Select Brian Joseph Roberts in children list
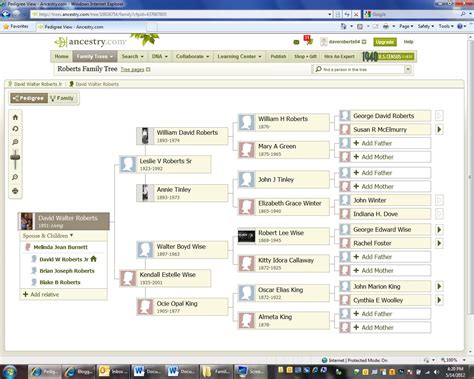 (67, 271)
